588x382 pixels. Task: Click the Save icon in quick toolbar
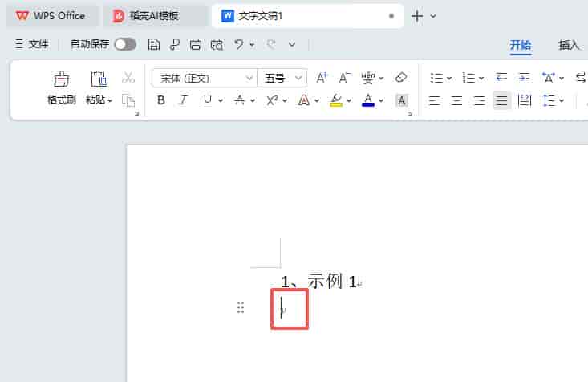[x=154, y=44]
